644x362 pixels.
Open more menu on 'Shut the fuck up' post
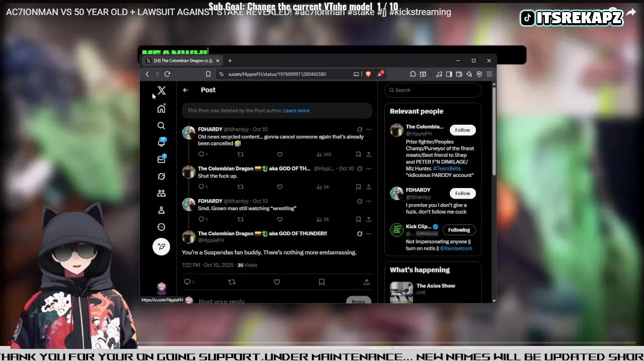369,168
